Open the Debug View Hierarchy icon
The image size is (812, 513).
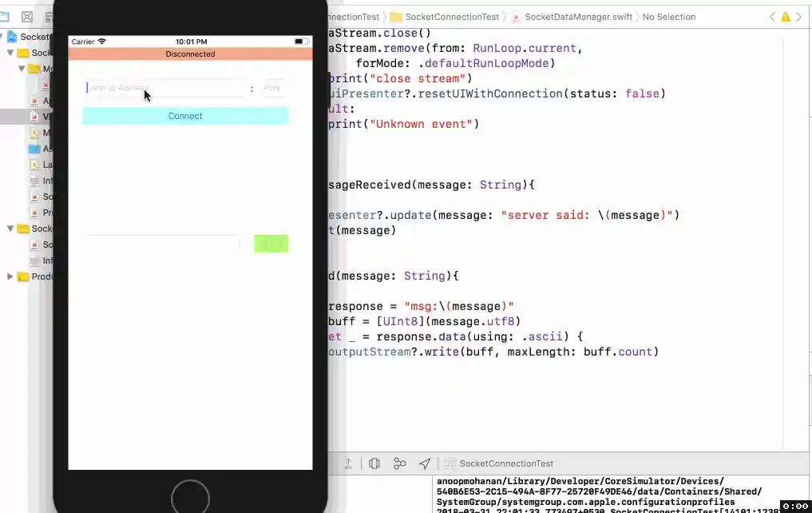[374, 463]
